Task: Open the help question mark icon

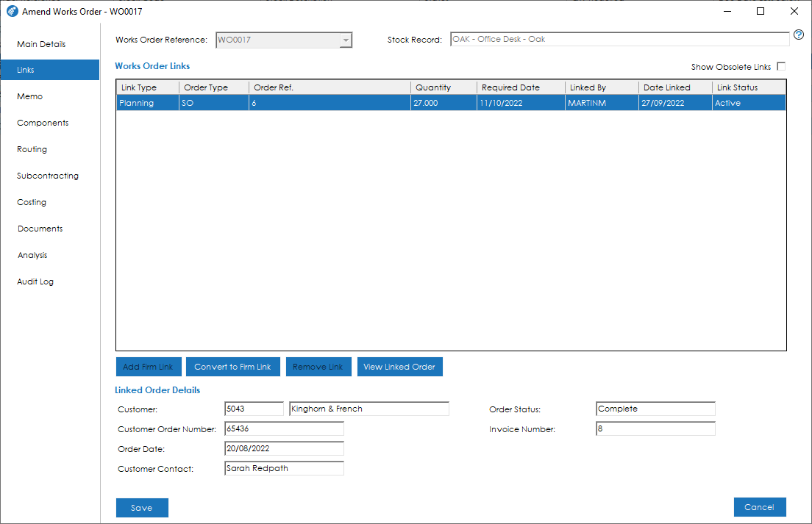Action: click(x=799, y=35)
